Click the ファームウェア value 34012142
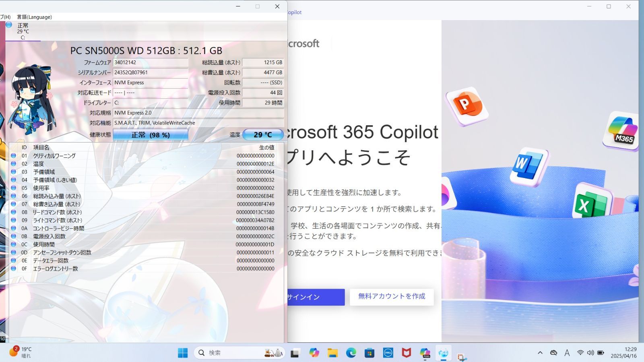 coord(151,62)
